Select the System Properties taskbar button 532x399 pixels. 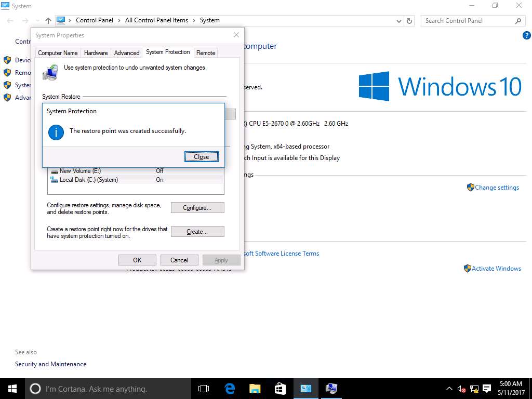click(331, 389)
